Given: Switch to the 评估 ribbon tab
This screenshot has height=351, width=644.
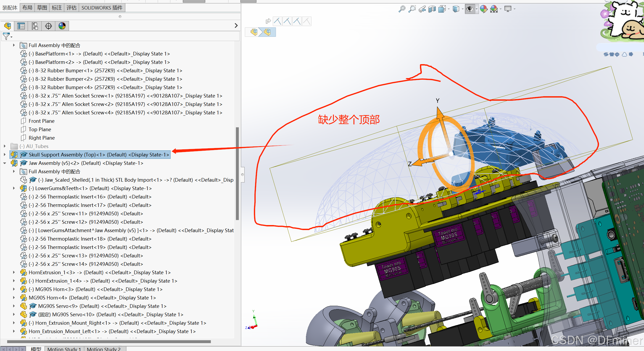Looking at the screenshot, I should pos(71,8).
